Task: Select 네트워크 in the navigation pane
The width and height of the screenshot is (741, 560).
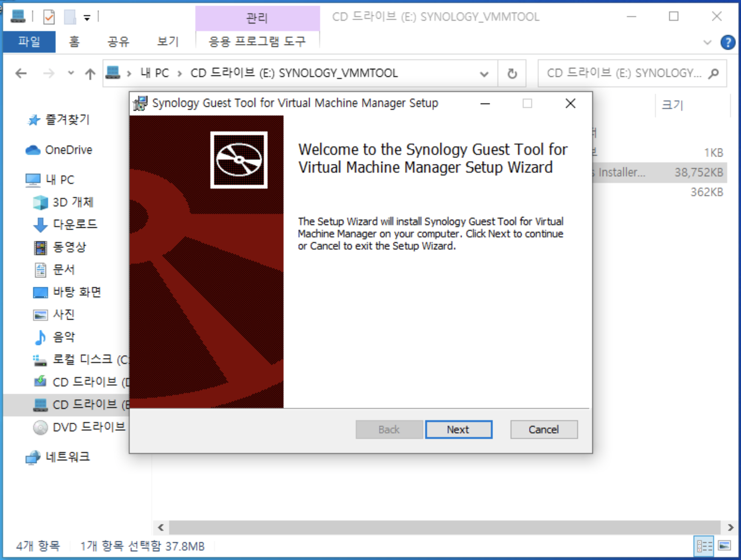Action: click(58, 457)
